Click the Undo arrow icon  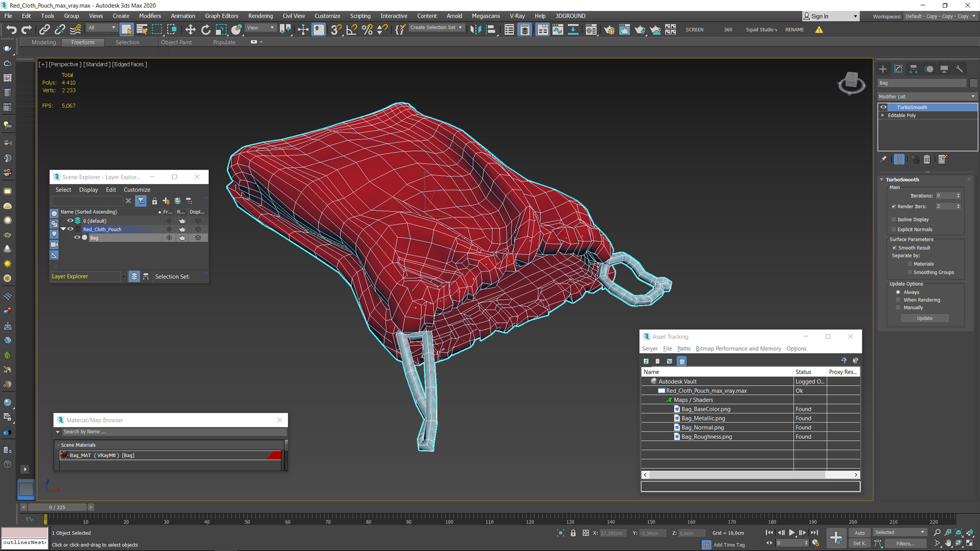pos(11,30)
